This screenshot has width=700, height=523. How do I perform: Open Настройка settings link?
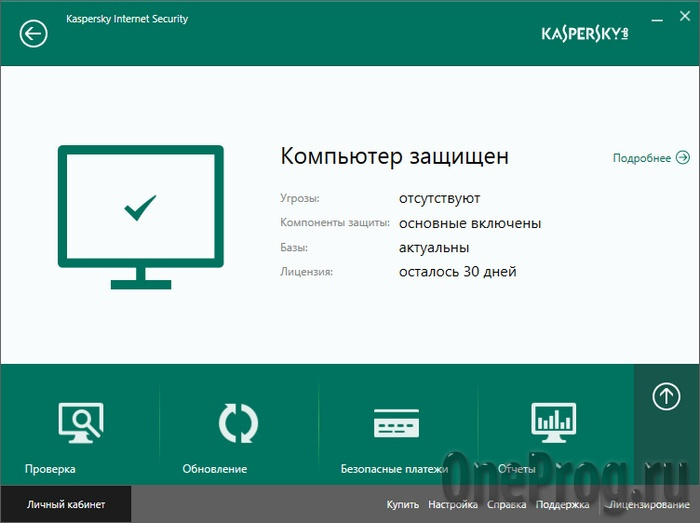coord(453,505)
